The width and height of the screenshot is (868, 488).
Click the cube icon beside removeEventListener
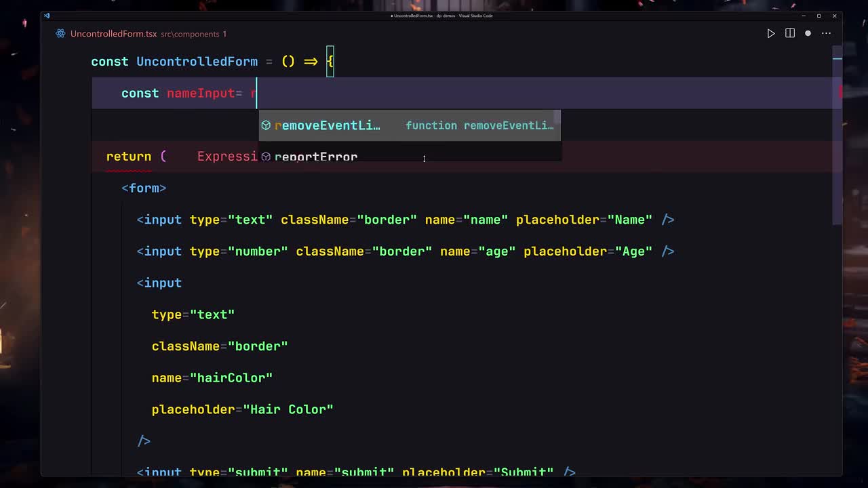[x=266, y=125]
